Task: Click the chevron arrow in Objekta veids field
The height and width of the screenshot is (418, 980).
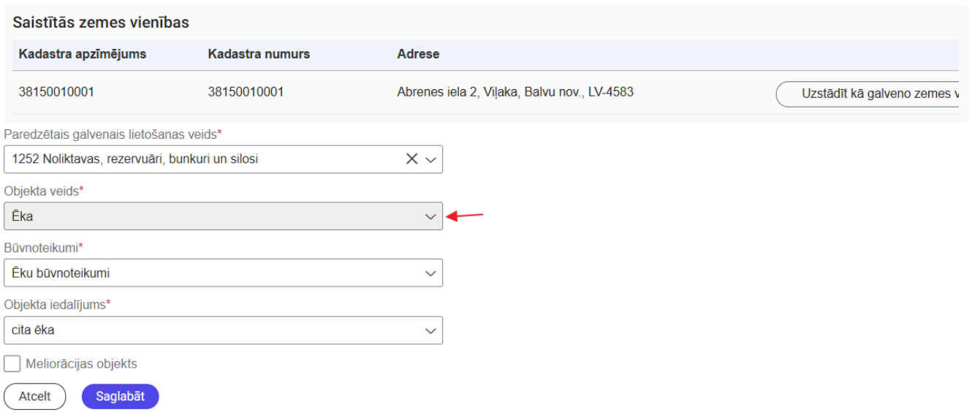Action: pyautogui.click(x=430, y=216)
